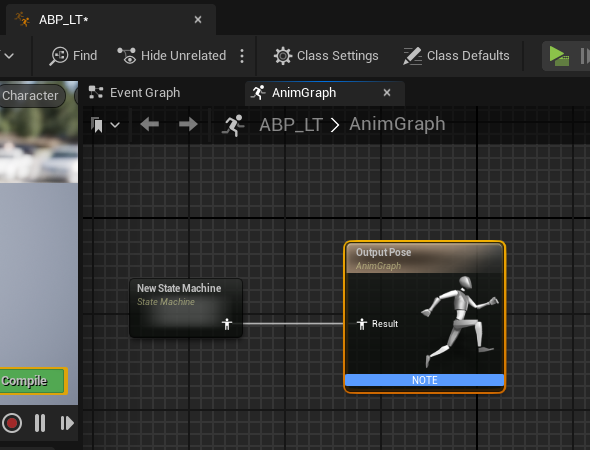Image resolution: width=590 pixels, height=450 pixels.
Task: Open Class Settings
Action: [326, 56]
